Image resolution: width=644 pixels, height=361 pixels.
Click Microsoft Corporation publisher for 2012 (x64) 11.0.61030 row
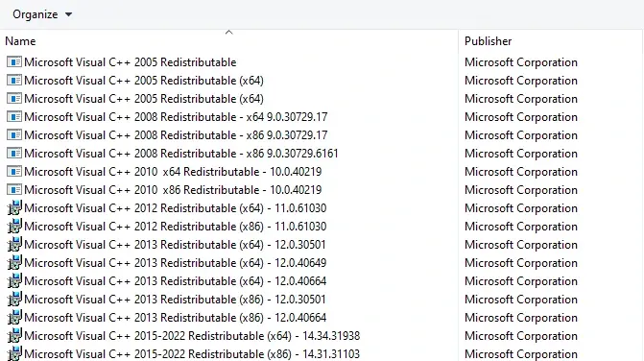pyautogui.click(x=521, y=207)
